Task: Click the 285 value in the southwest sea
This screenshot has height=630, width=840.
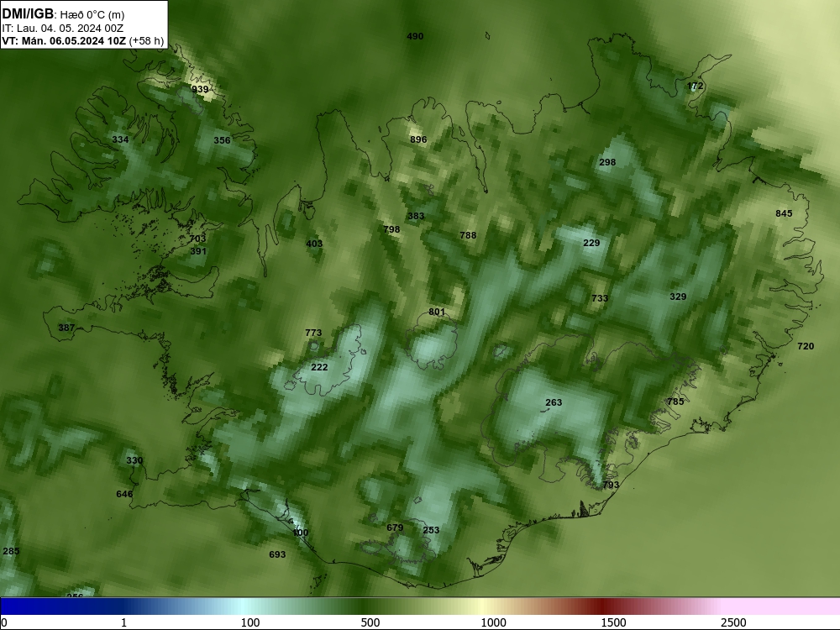Action: click(11, 551)
